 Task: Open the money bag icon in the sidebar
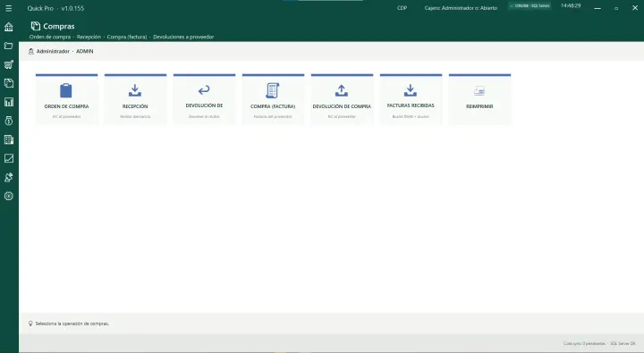pyautogui.click(x=9, y=121)
